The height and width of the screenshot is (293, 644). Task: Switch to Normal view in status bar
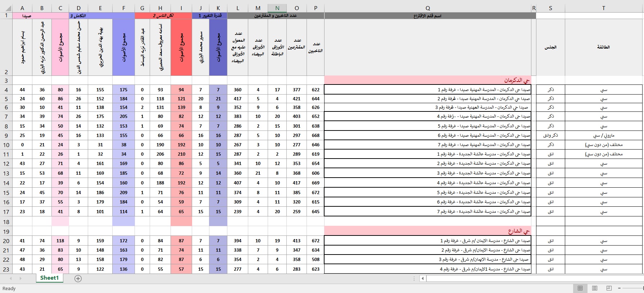(580, 288)
